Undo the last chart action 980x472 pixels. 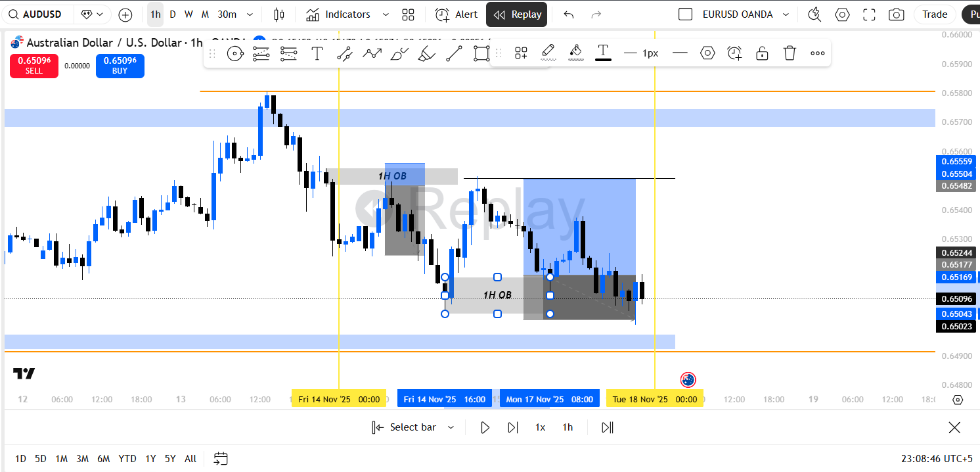(x=569, y=14)
